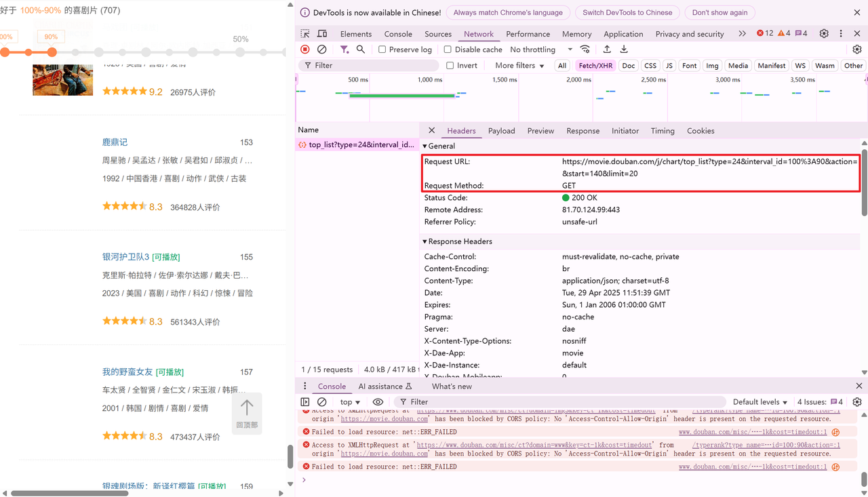Open the Response tab of the request
Image resolution: width=868 pixels, height=497 pixels.
click(x=583, y=131)
